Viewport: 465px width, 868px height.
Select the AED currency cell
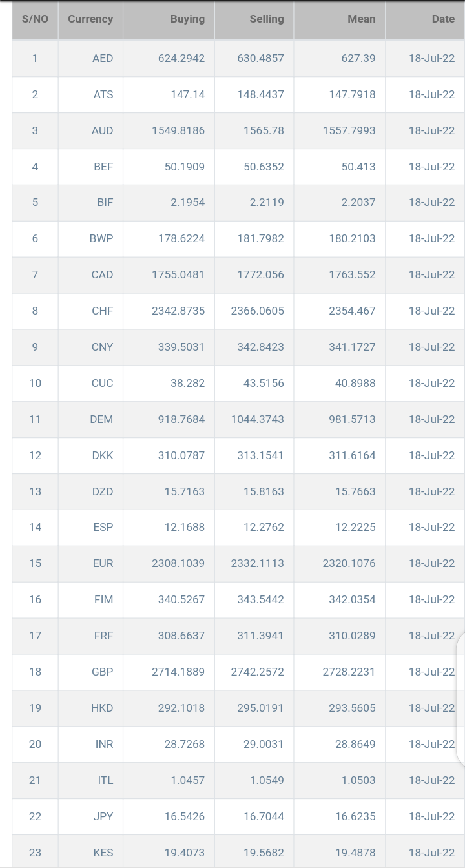point(103,58)
